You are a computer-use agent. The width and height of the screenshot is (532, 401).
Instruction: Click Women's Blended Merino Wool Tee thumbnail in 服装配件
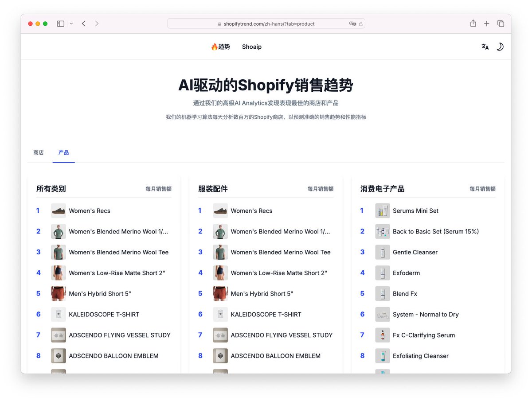tap(220, 253)
